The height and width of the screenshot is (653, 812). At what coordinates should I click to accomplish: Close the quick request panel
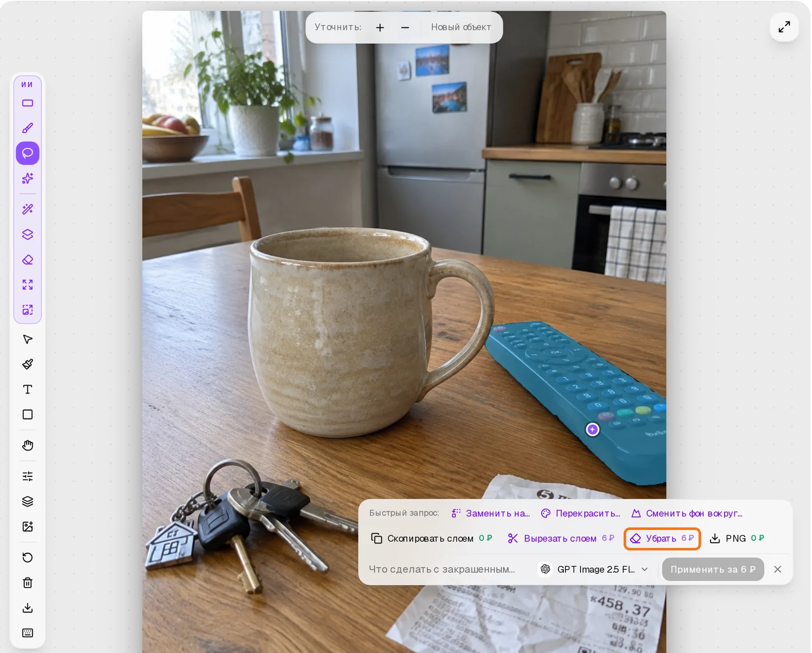[777, 569]
